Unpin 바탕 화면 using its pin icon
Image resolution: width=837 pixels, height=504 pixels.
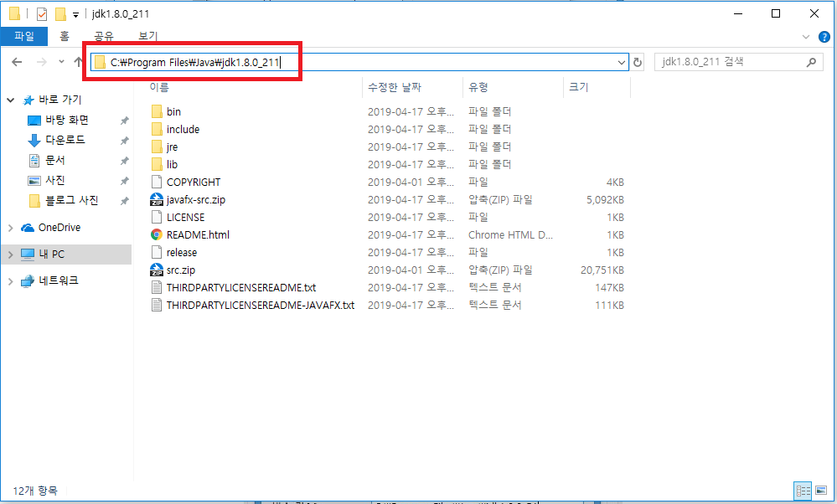124,121
